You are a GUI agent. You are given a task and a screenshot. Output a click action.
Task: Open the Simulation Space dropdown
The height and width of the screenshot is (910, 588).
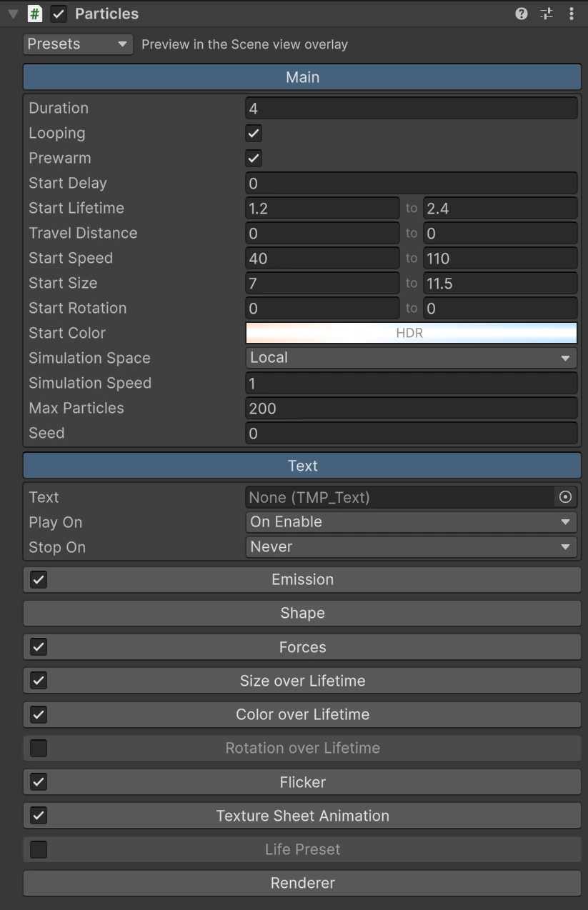[x=411, y=358]
